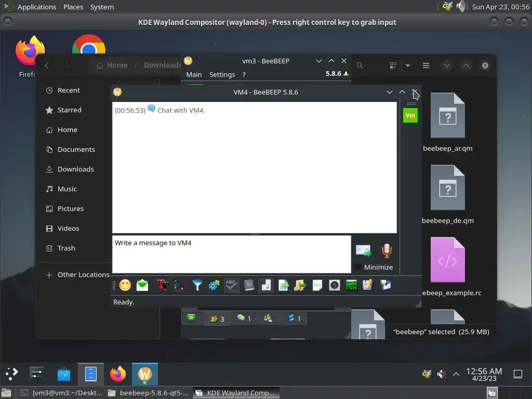Screen dimensions: 532x399
Task: Open file manager hamburger menu
Action: click(x=426, y=65)
